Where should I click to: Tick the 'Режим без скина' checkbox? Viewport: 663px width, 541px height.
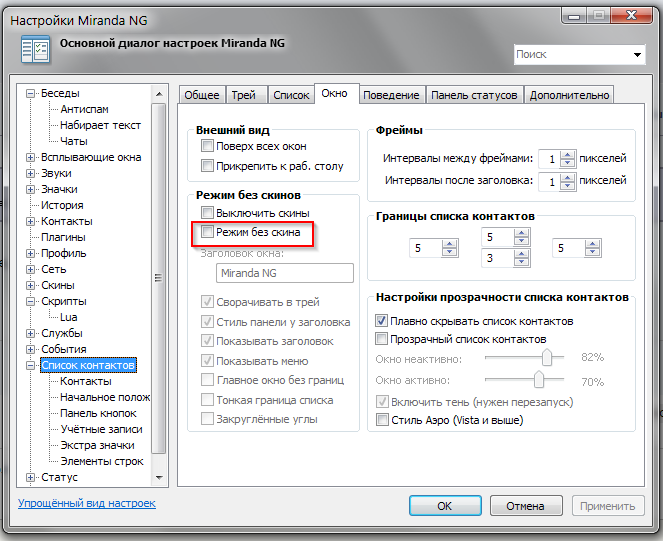207,231
